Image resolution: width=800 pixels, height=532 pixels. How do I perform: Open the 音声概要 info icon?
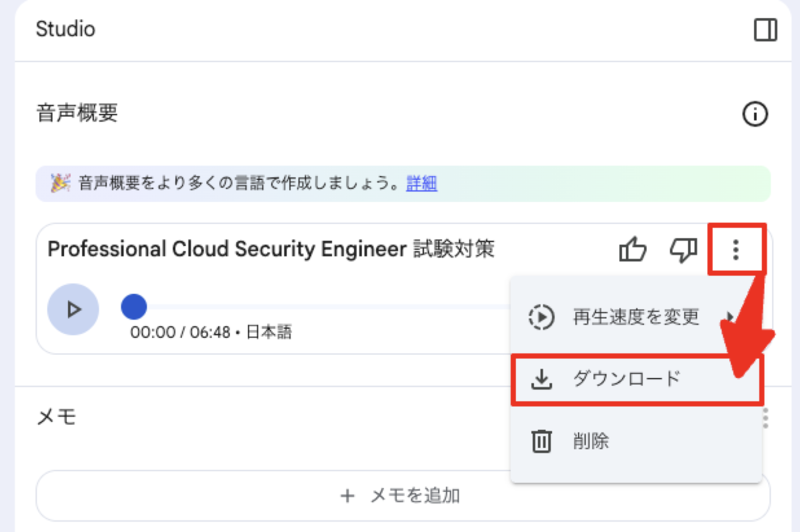click(x=755, y=114)
